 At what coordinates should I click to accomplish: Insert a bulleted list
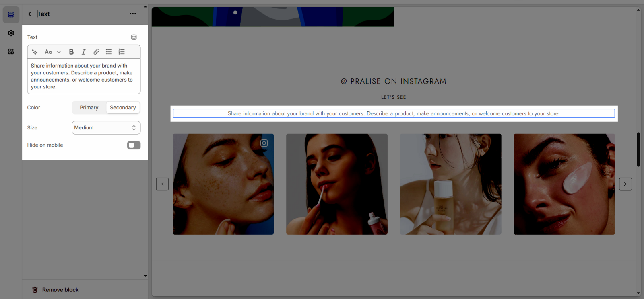(109, 52)
